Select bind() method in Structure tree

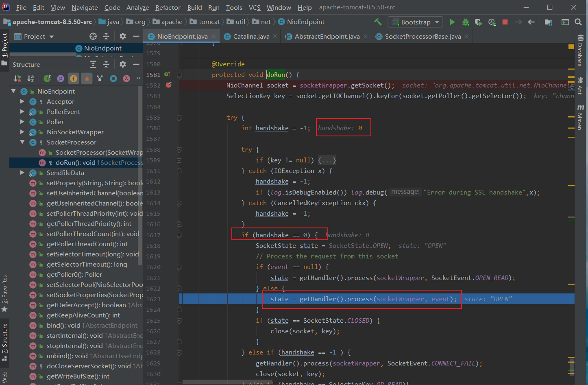(x=76, y=325)
